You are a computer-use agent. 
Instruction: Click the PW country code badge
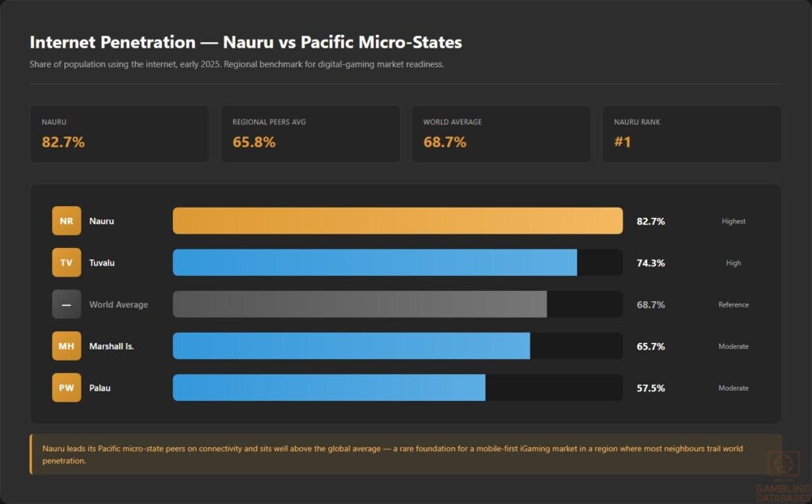(67, 388)
